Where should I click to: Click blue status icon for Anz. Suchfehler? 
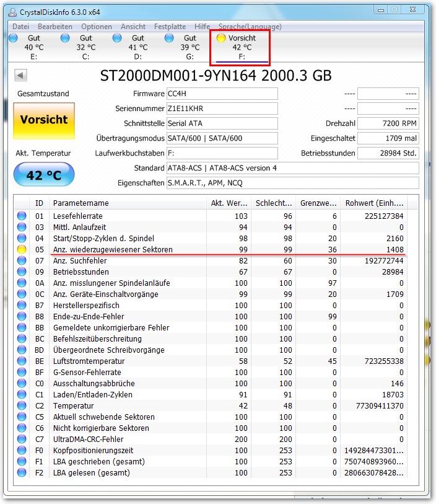(22, 260)
